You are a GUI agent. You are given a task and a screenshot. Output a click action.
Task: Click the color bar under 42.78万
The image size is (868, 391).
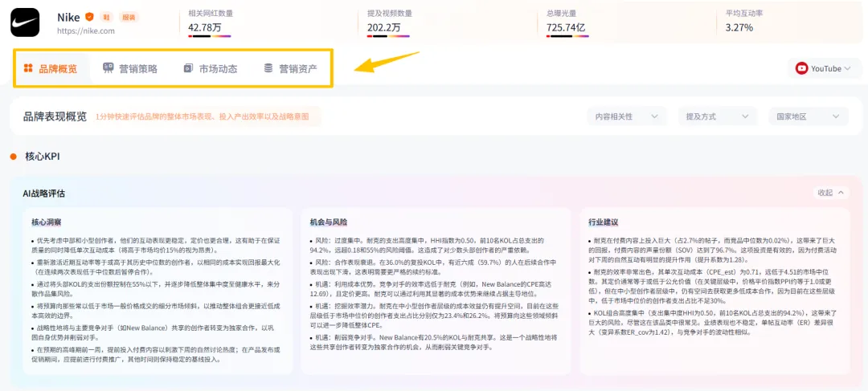click(x=209, y=36)
